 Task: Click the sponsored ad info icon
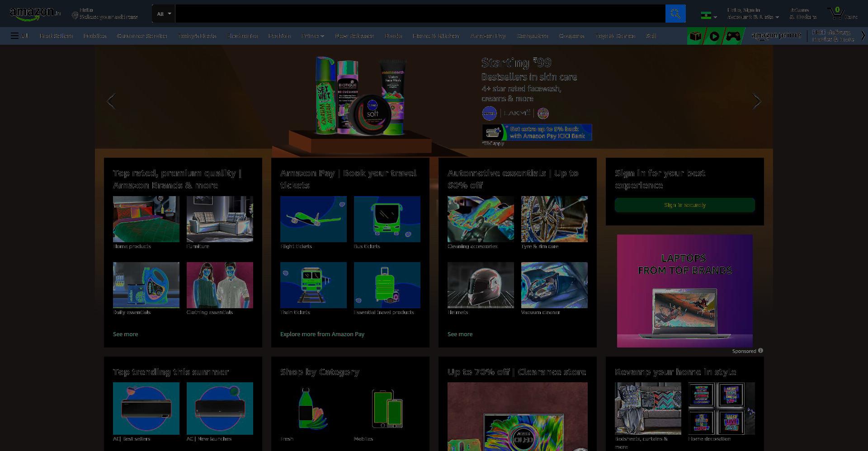[760, 351]
